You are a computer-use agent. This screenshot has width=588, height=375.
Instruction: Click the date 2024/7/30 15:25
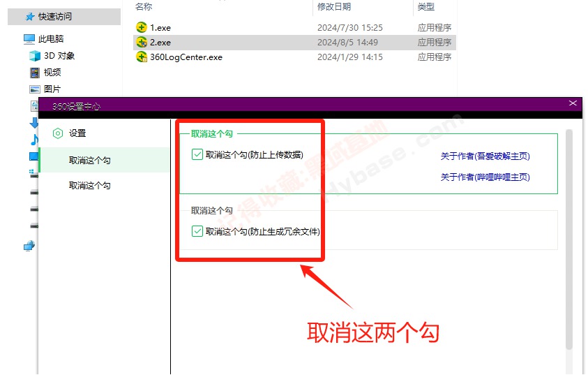[x=350, y=28]
